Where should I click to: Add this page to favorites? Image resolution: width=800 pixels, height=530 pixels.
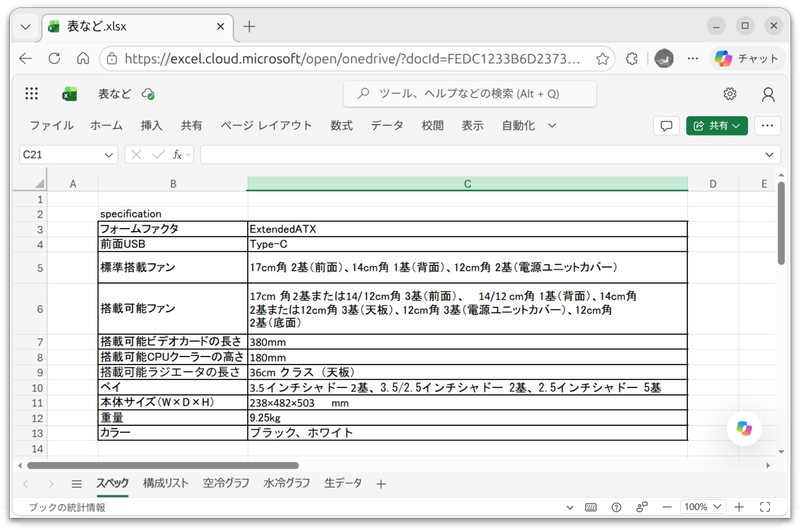click(603, 59)
